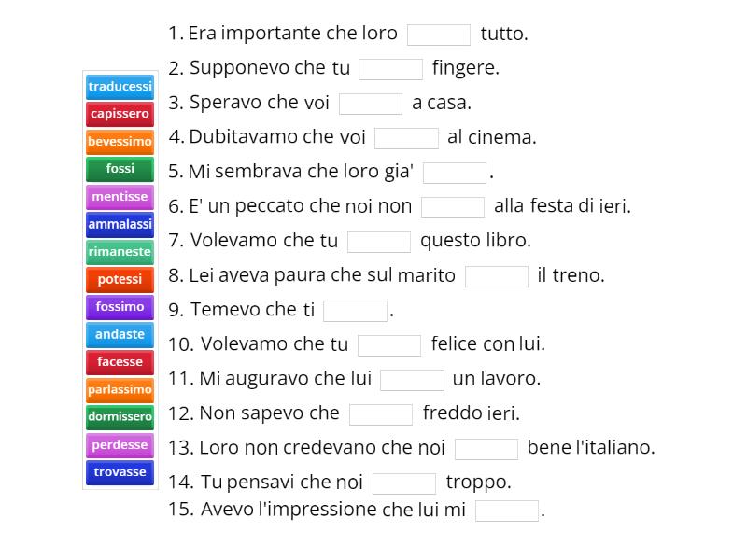747x560 pixels.
Task: Select the "dormissero" word tile
Action: tap(120, 416)
